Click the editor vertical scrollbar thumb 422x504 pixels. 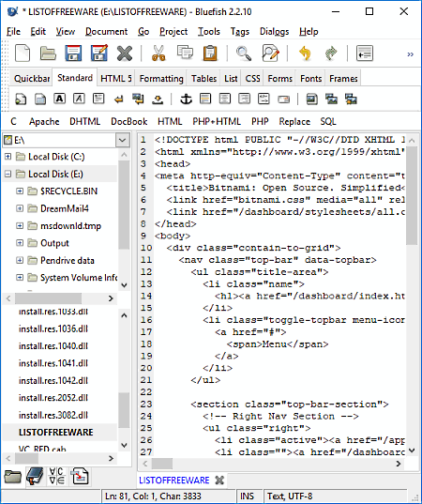tap(412, 196)
